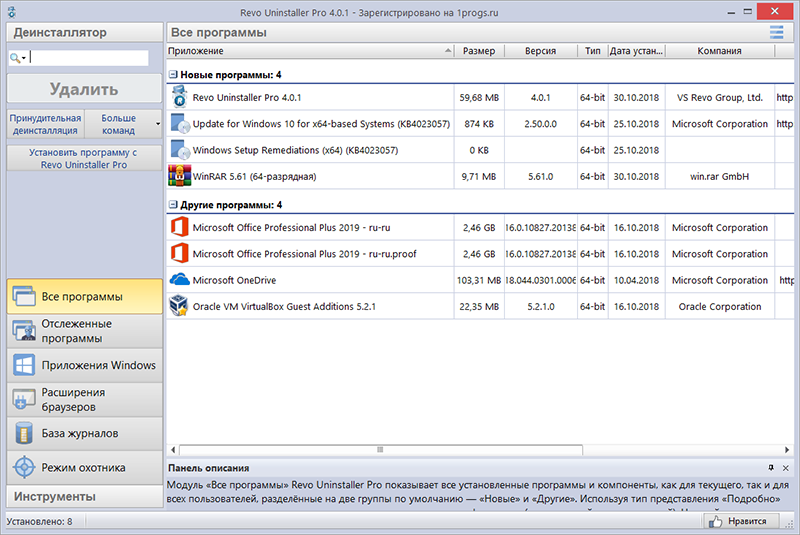Click Windows Setup Remediations (x64) name
The width and height of the screenshot is (800, 535).
[x=295, y=150]
